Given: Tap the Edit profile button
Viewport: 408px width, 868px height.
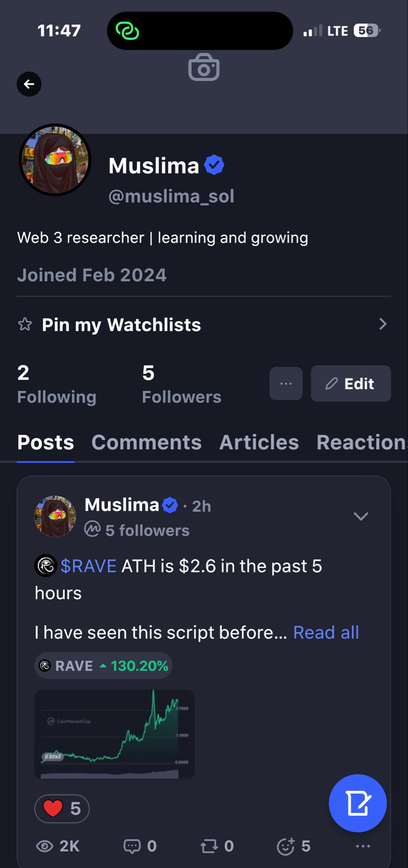Looking at the screenshot, I should coord(351,384).
